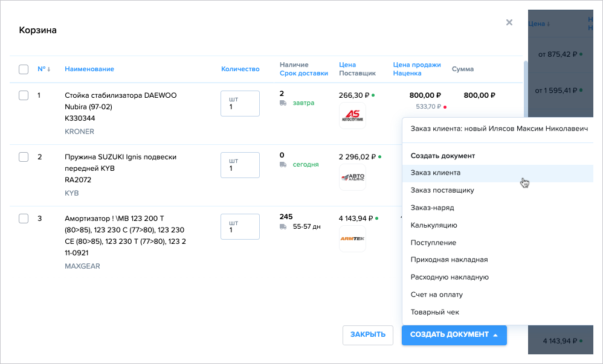603x364 pixels.
Task: Click quantity field for Амортизатор row
Action: pos(240,226)
